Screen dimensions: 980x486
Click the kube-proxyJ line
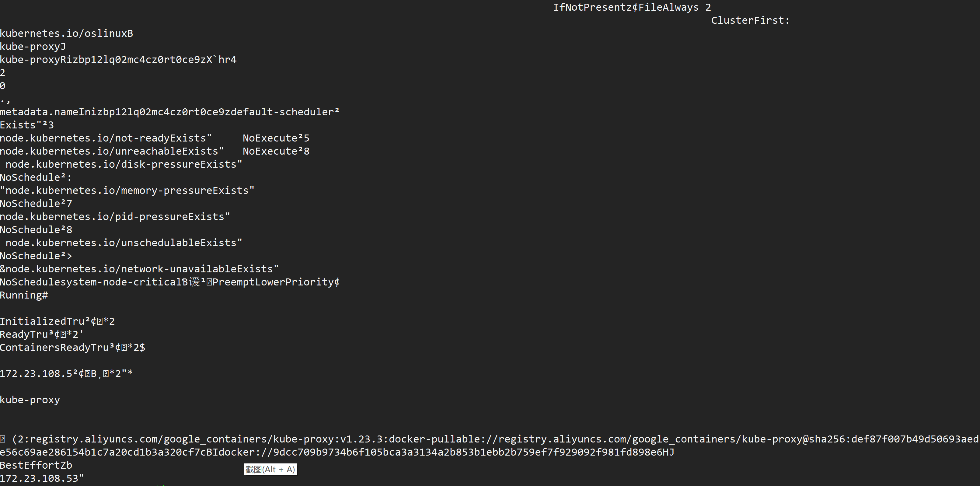(x=33, y=47)
